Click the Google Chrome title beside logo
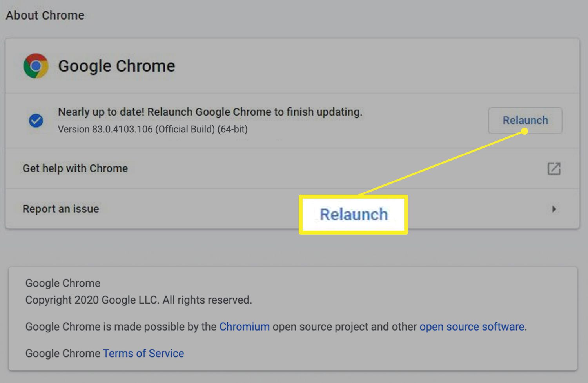The width and height of the screenshot is (588, 383). coord(116,66)
